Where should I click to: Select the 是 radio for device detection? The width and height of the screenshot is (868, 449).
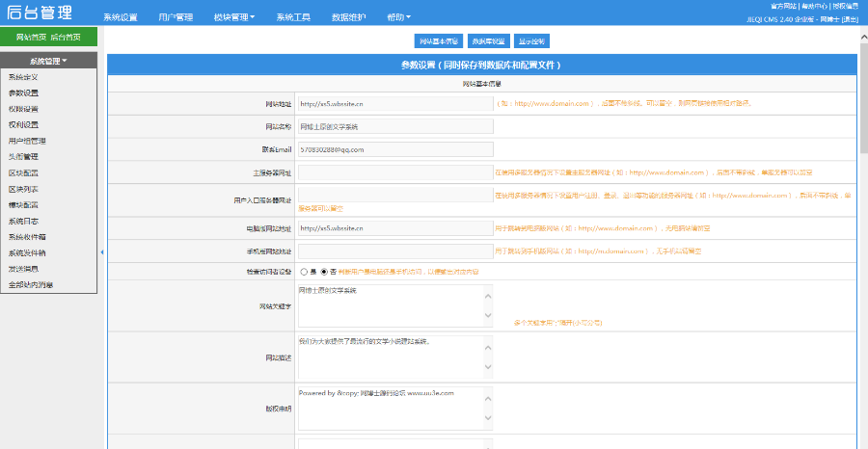click(304, 272)
